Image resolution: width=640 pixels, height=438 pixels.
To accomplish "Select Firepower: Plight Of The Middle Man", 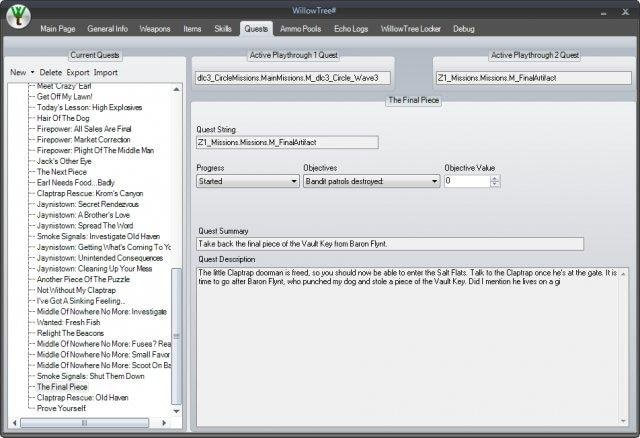I will click(x=95, y=150).
